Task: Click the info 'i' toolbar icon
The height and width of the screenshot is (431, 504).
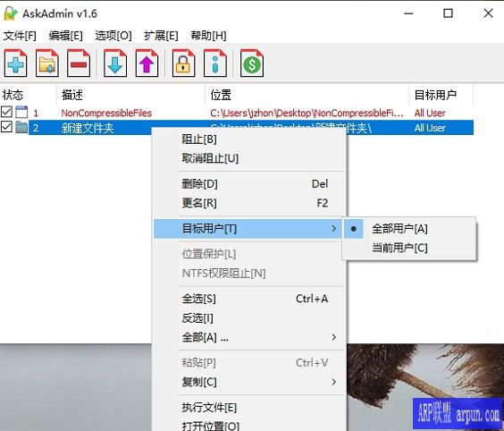Action: click(x=215, y=63)
